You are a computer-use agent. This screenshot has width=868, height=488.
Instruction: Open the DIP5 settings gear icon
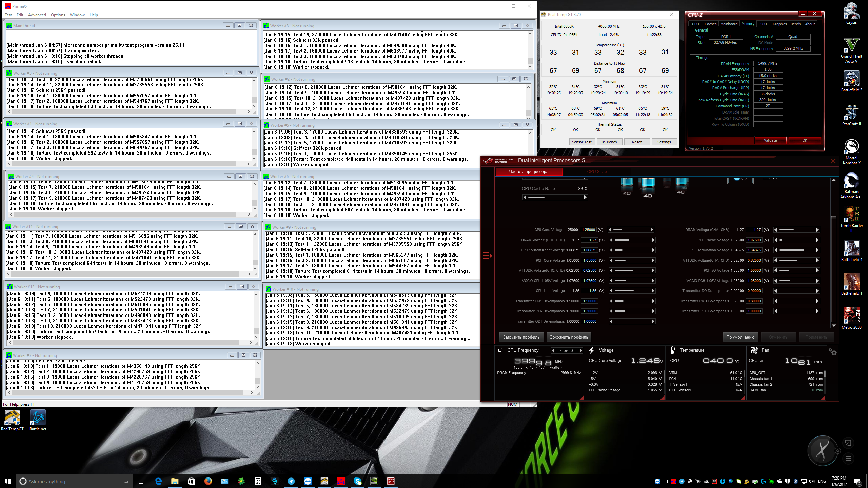coord(832,352)
